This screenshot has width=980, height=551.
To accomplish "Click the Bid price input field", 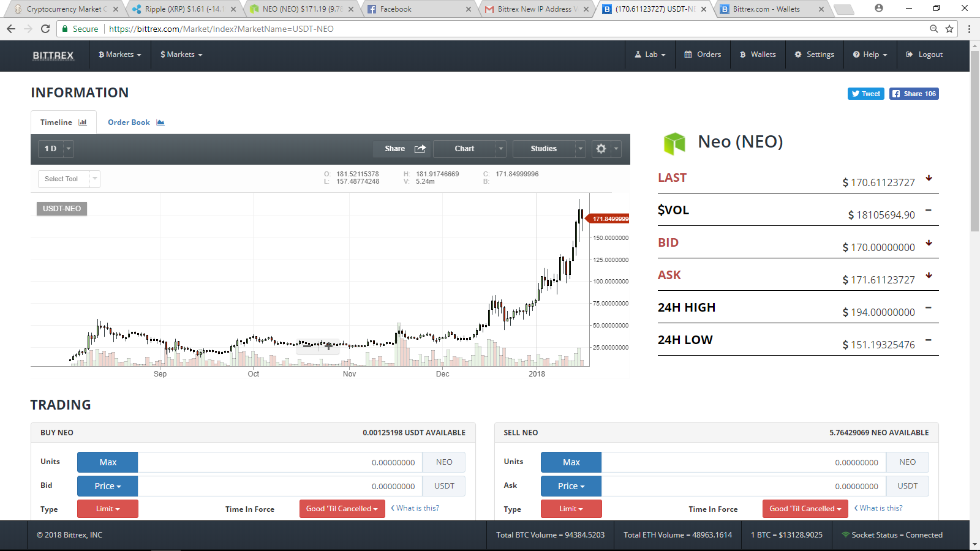I will click(280, 486).
